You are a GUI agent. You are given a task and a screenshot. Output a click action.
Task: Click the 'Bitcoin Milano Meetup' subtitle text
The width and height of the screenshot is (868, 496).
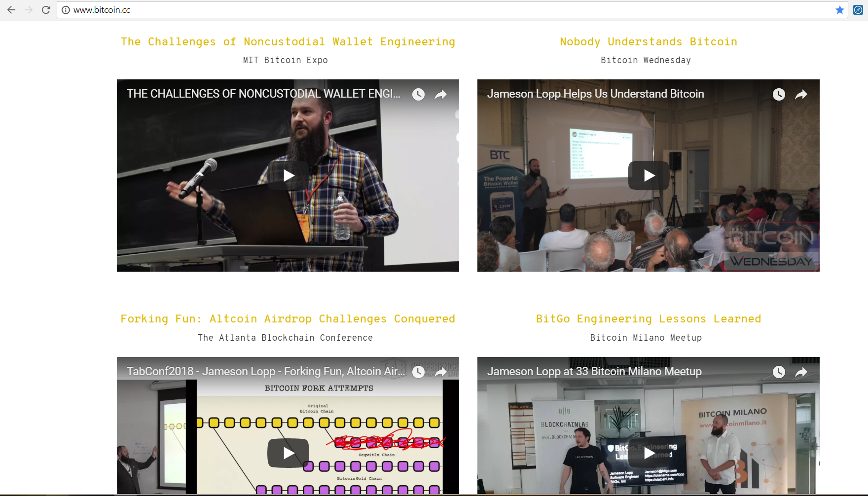tap(646, 338)
